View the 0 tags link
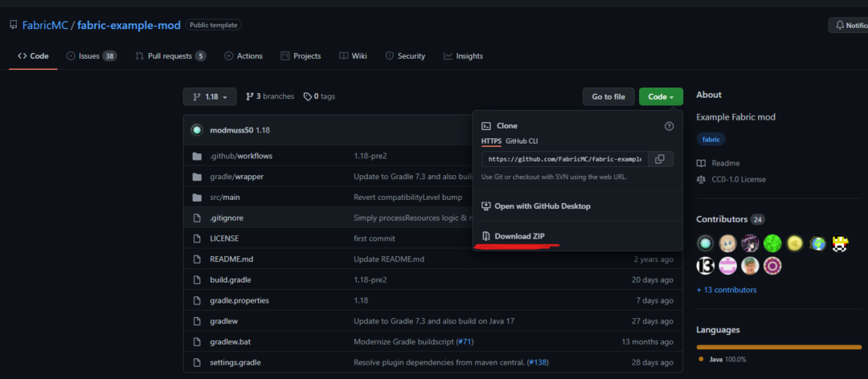The width and height of the screenshot is (868, 379). (319, 96)
